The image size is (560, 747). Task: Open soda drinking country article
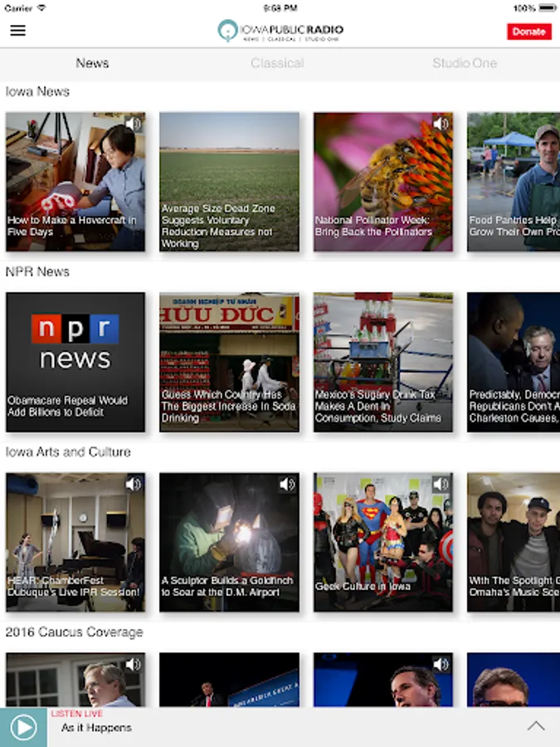[x=229, y=362]
